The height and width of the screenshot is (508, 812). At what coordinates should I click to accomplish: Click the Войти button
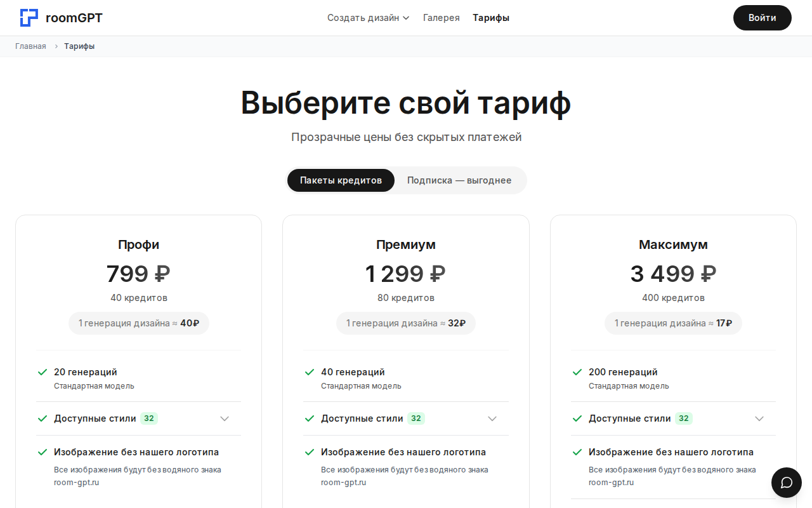[763, 18]
